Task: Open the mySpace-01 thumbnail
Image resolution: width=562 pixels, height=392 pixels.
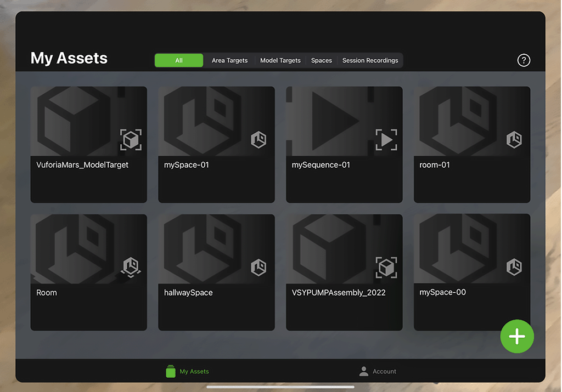Action: (216, 121)
